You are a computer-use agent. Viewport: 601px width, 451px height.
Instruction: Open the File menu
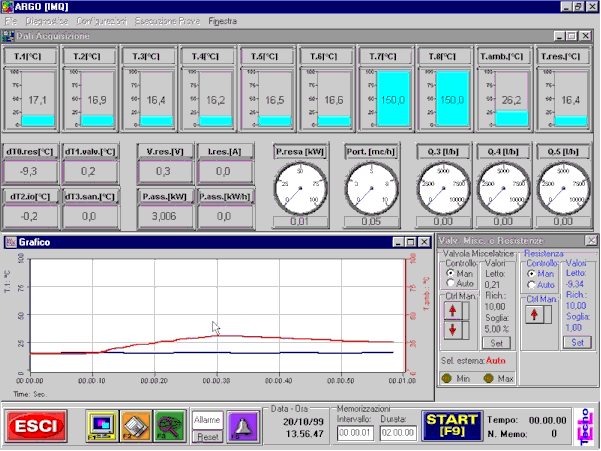click(11, 21)
